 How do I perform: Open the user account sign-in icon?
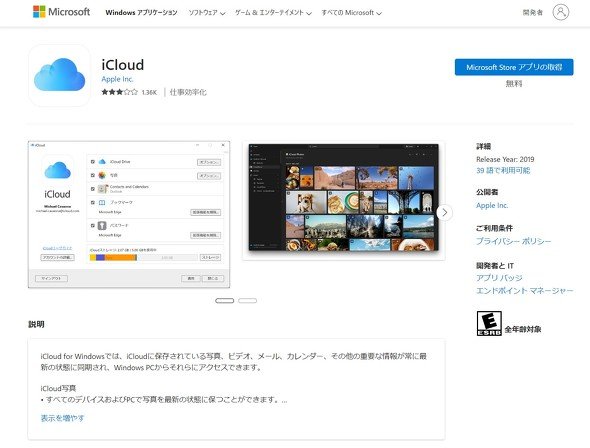click(560, 12)
